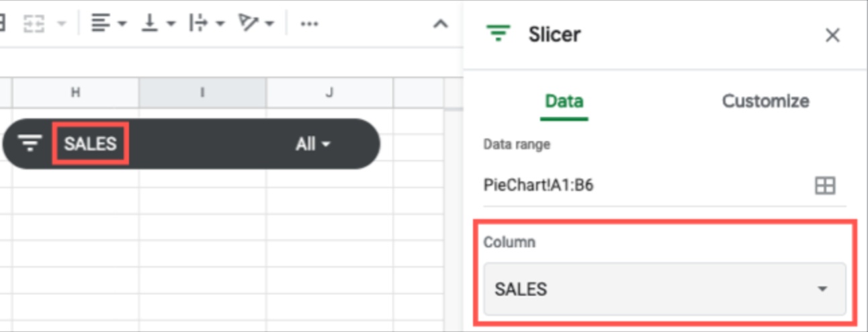Collapse the toolbar with the up chevron
Viewport: 868px width, 332px height.
440,24
